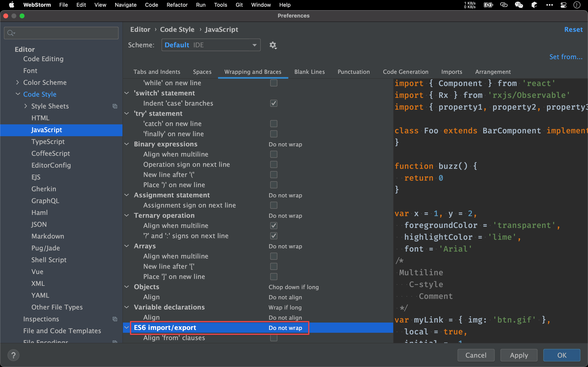This screenshot has height=367, width=588.
Task: Toggle '?' and ':' signs on next line
Action: coord(273,235)
